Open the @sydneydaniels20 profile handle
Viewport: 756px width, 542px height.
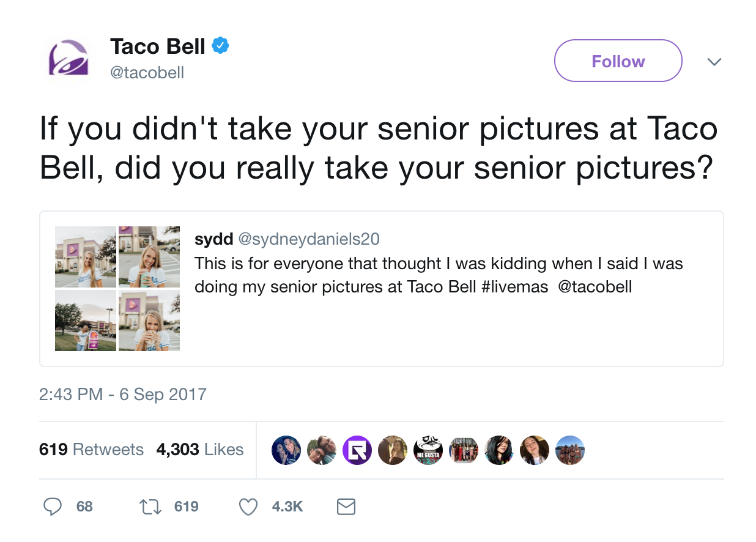coord(308,239)
